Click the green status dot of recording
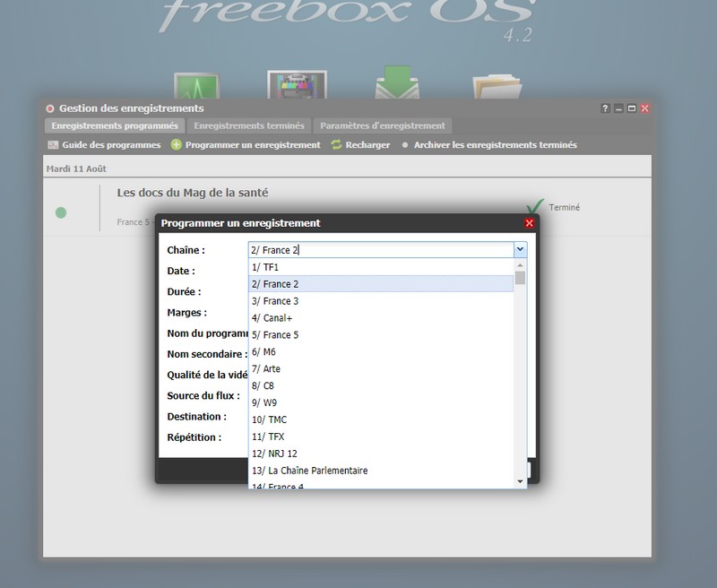 [x=61, y=212]
